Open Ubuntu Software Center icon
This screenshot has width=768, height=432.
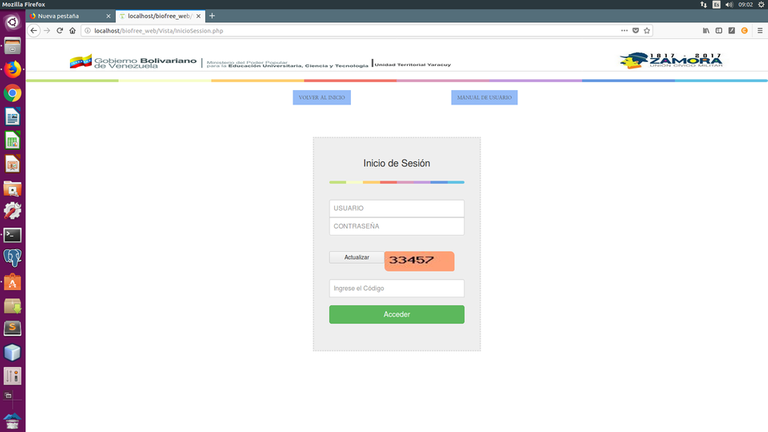click(x=12, y=282)
